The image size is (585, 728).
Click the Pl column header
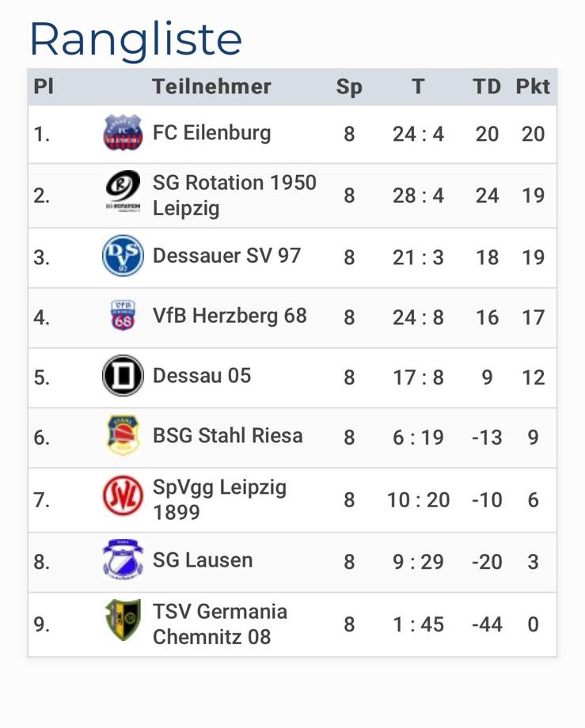[44, 86]
